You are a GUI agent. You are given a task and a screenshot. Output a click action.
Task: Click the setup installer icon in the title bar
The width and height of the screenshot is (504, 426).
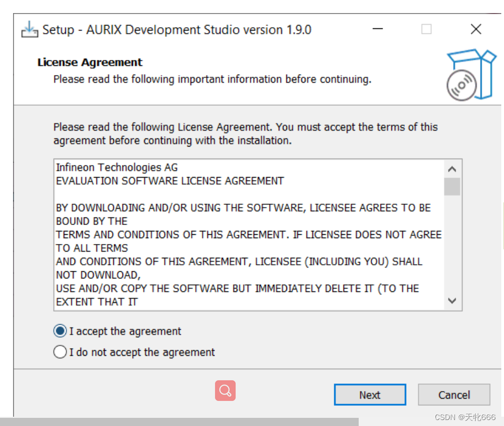coord(30,29)
